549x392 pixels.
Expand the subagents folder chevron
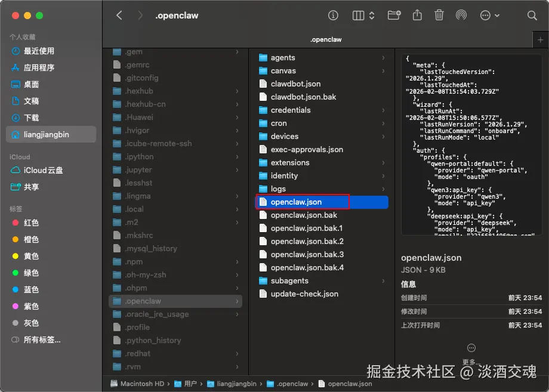pos(383,280)
